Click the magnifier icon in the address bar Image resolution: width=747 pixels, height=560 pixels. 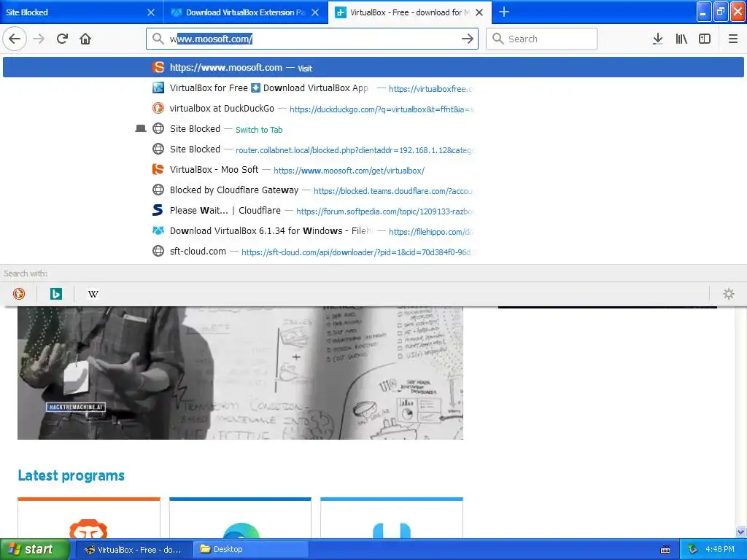tap(158, 39)
